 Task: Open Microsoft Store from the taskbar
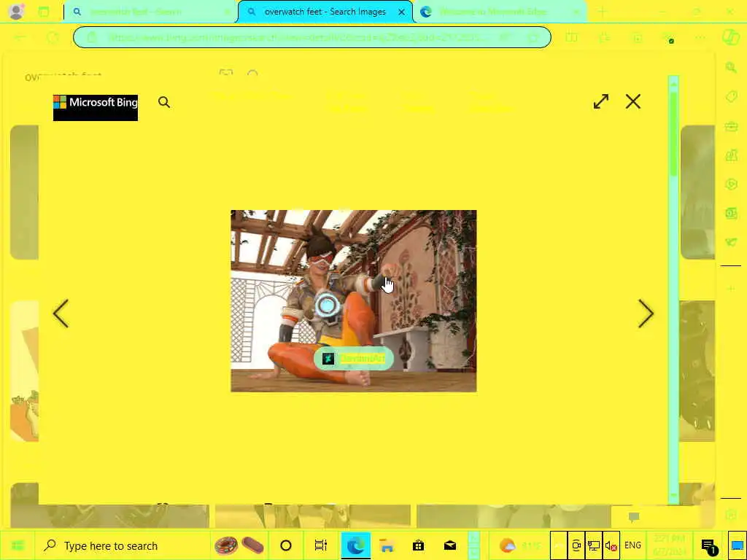coord(418,545)
